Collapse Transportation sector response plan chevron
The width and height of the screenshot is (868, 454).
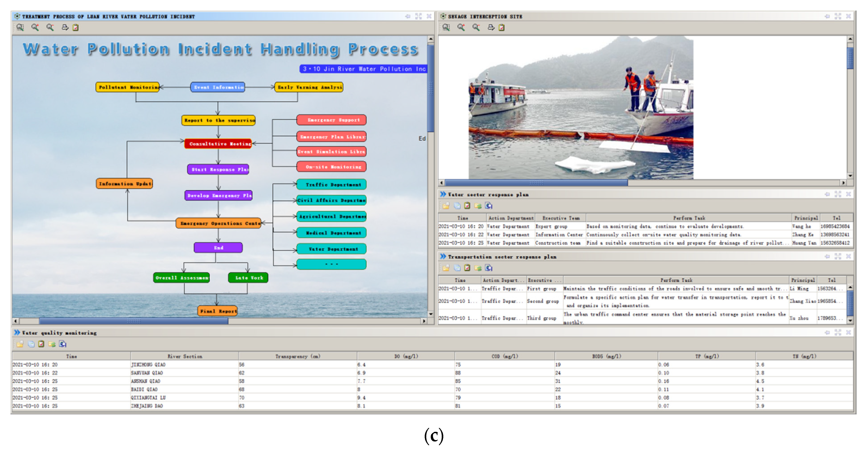click(x=443, y=257)
